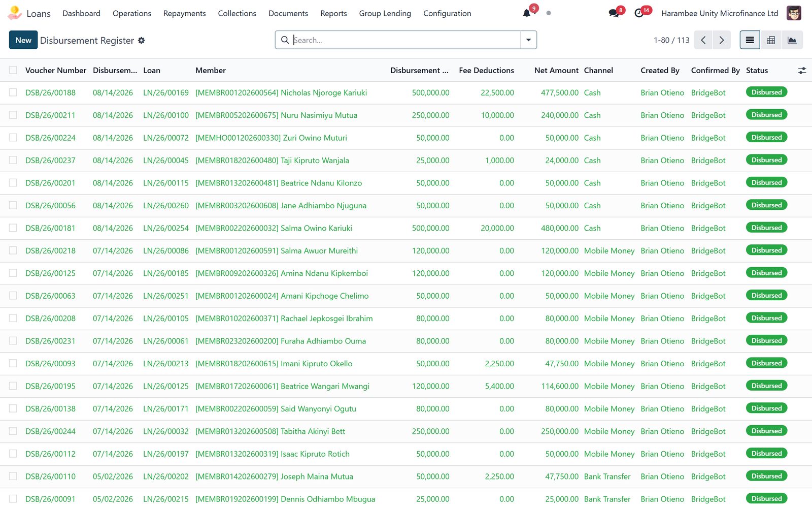The height and width of the screenshot is (508, 812).
Task: Go to the next page of records
Action: [722, 40]
